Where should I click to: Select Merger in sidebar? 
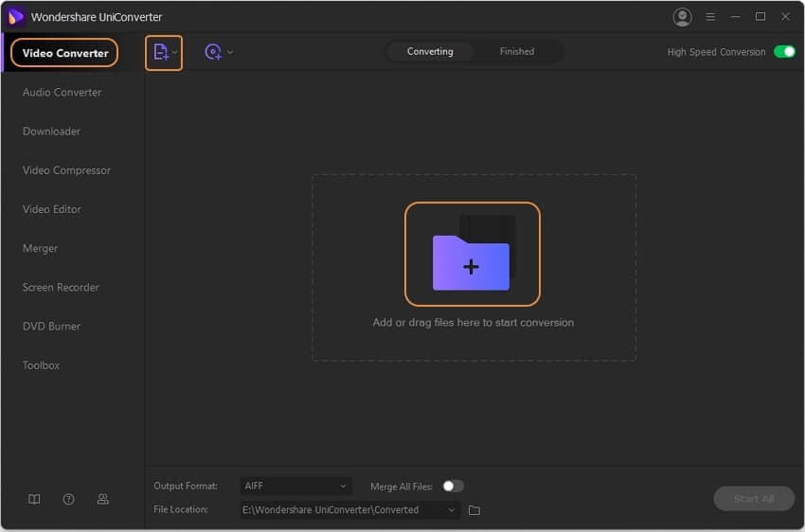[40, 248]
